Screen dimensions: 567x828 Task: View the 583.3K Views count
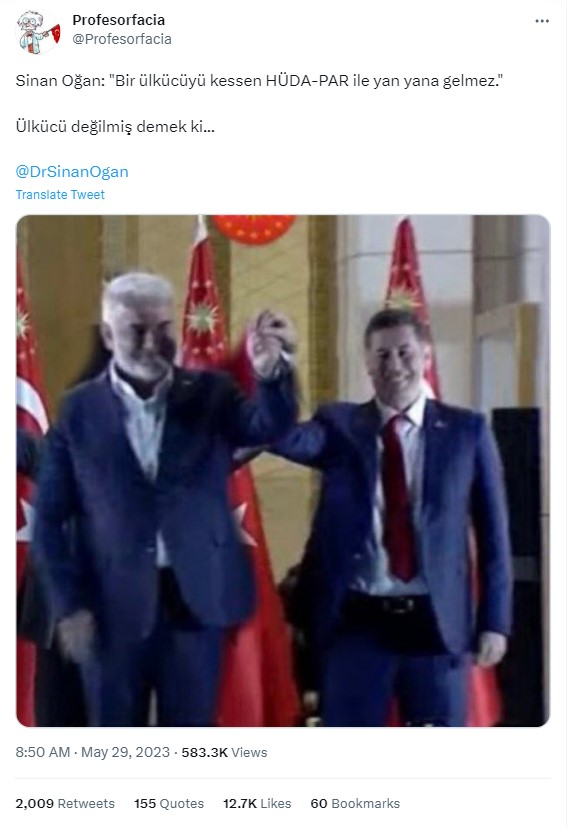(x=224, y=752)
